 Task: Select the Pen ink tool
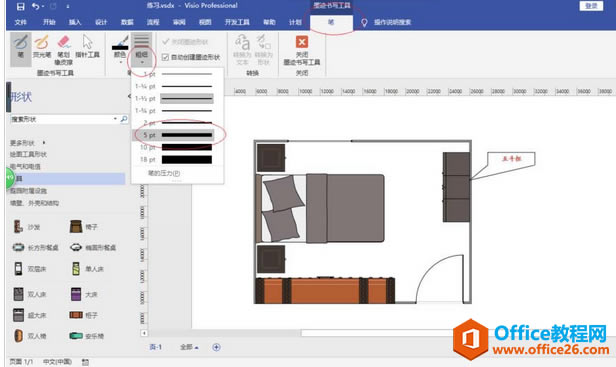pos(20,49)
